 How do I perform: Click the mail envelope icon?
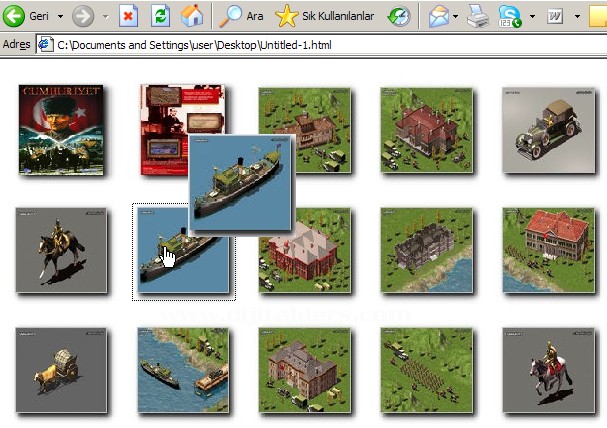click(439, 16)
